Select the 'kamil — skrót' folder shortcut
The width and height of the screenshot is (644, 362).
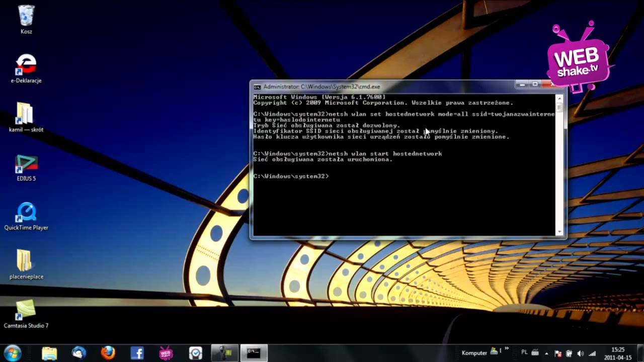click(x=26, y=117)
